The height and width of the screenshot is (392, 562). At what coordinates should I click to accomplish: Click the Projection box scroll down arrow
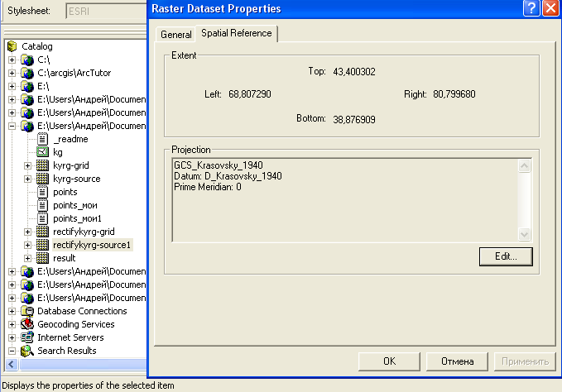525,235
